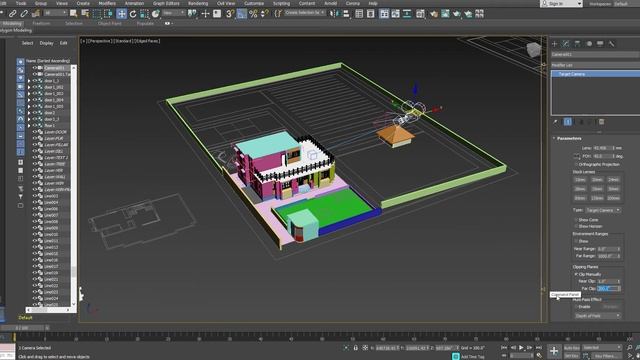Image resolution: width=640 pixels, height=360 pixels.
Task: Switch to the Object Paint ribbon tab
Action: pos(109,24)
